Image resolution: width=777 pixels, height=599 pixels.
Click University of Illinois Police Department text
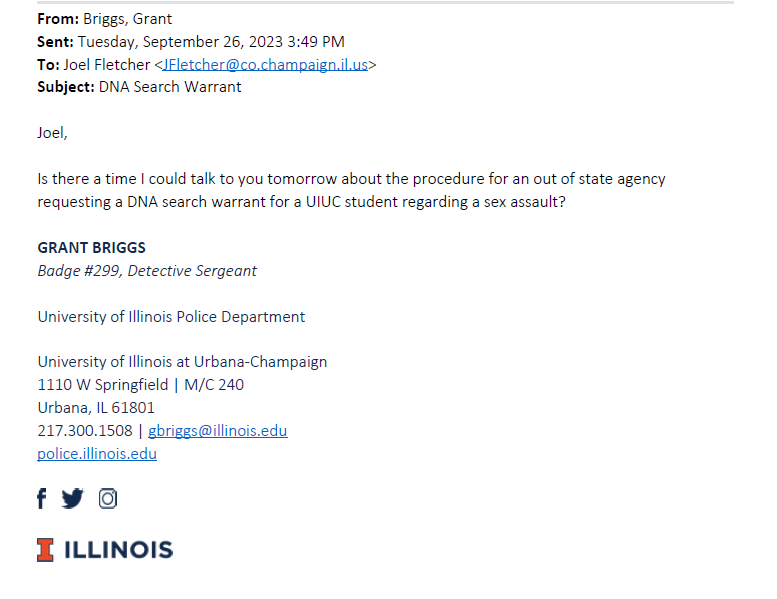point(171,317)
